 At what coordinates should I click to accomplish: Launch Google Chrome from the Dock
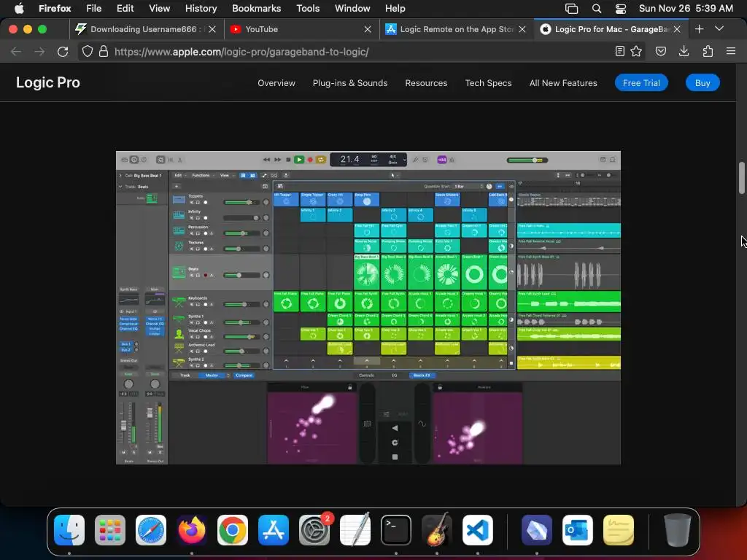pyautogui.click(x=233, y=530)
